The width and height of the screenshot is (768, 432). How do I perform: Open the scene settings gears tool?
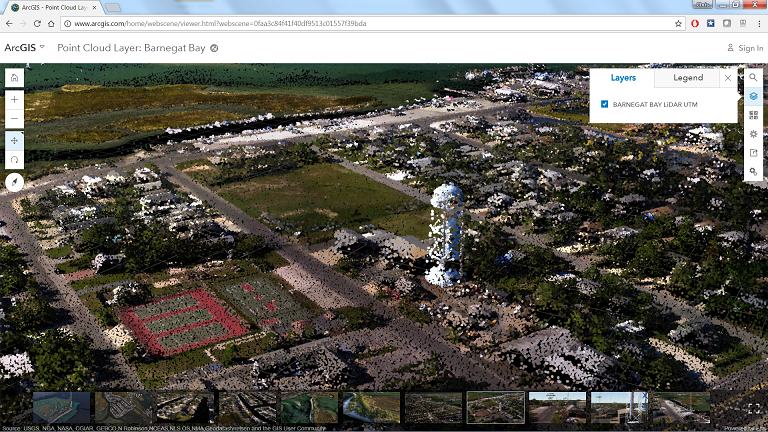[x=753, y=171]
